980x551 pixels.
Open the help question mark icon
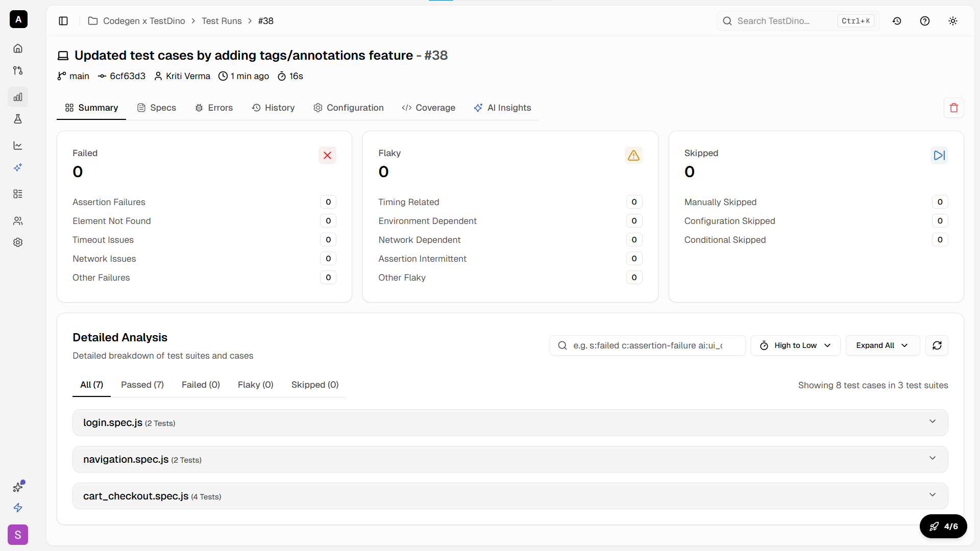(x=925, y=21)
